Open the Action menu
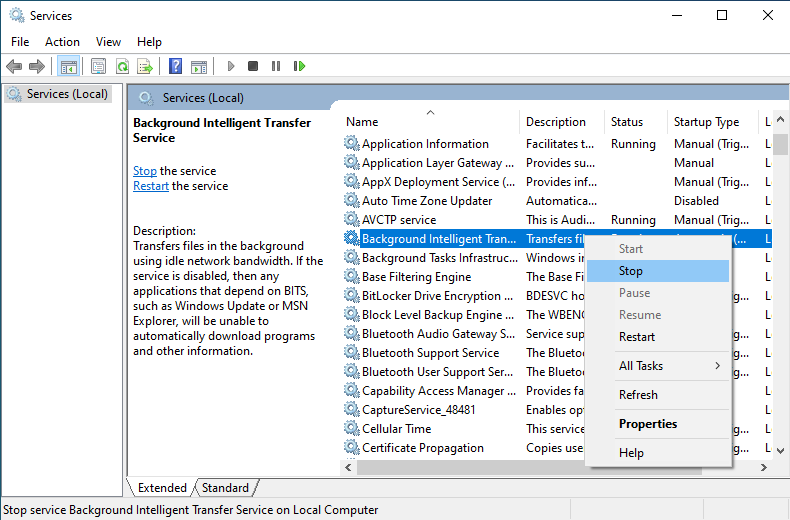 point(62,42)
